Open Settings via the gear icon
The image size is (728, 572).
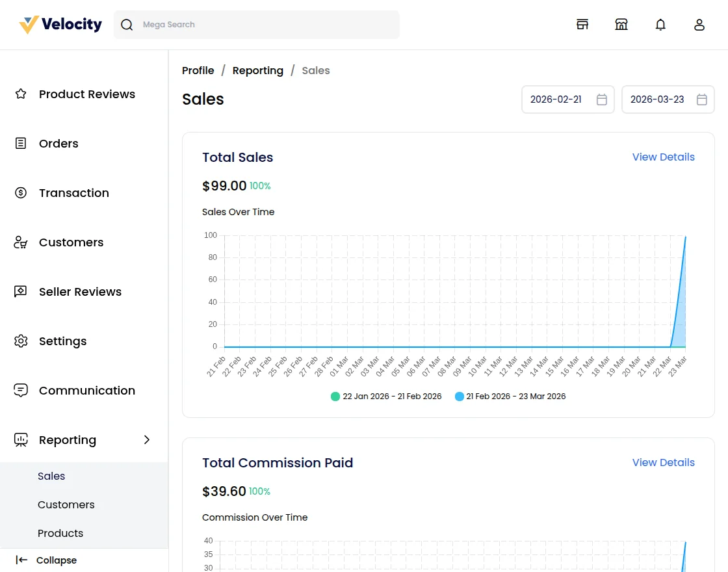pyautogui.click(x=20, y=341)
